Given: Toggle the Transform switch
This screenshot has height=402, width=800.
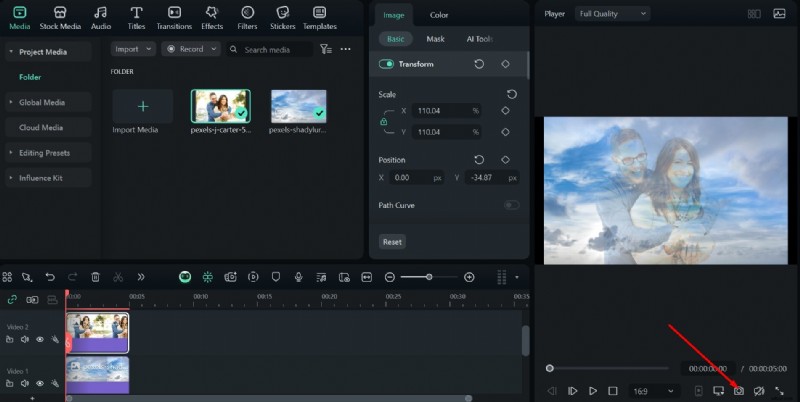Looking at the screenshot, I should point(387,64).
